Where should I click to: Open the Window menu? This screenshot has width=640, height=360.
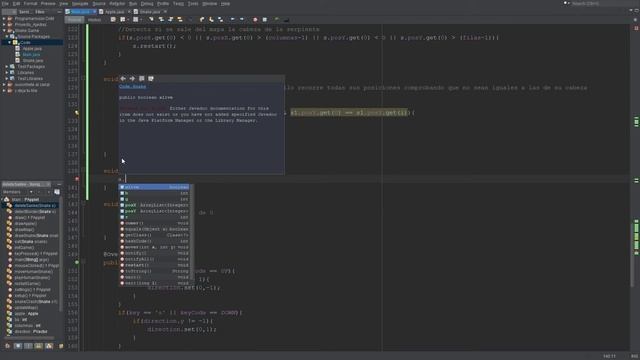pyautogui.click(x=210, y=4)
